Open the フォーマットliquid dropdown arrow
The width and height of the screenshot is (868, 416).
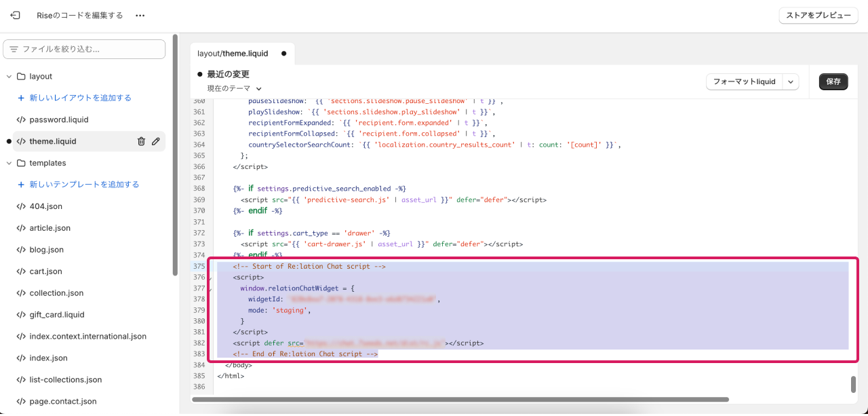[x=790, y=81]
